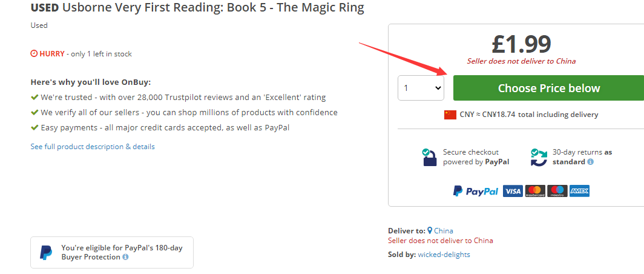Click the AMEX card icon

579,191
